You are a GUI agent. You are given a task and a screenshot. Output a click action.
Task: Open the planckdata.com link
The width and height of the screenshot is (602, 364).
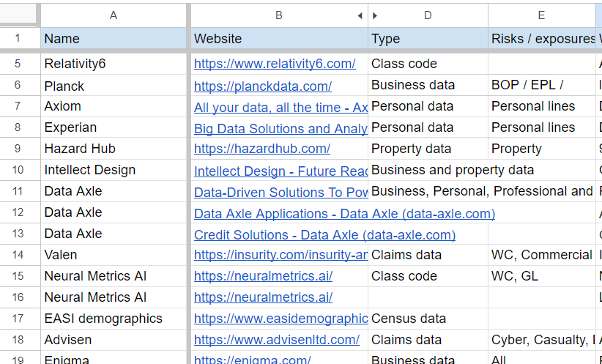263,86
